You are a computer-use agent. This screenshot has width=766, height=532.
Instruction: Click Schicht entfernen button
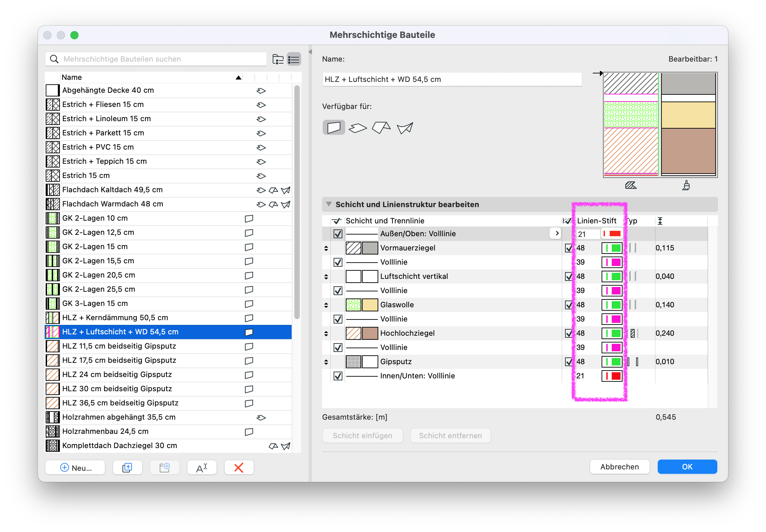coord(450,436)
